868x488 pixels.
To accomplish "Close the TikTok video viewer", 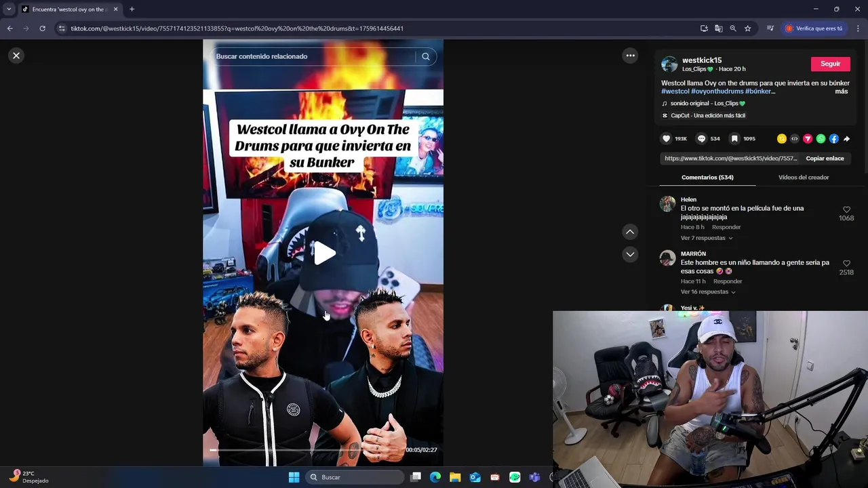I will [x=16, y=56].
